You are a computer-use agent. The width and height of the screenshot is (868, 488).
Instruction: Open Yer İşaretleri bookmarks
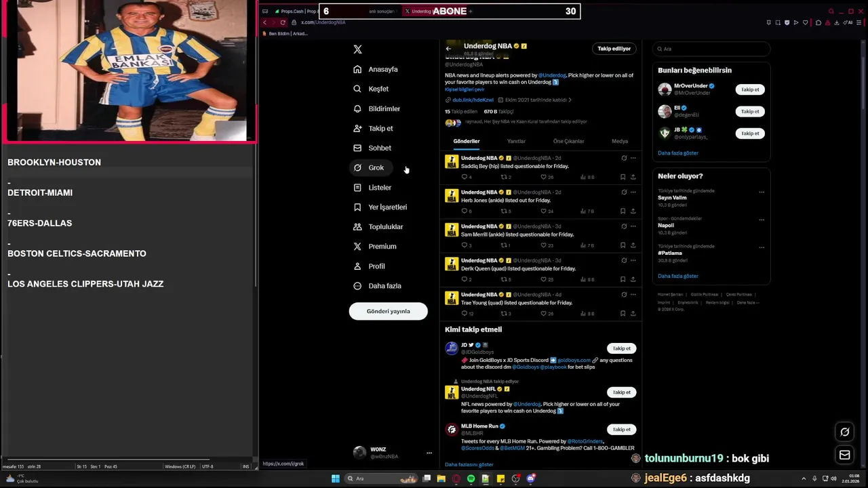pyautogui.click(x=380, y=207)
